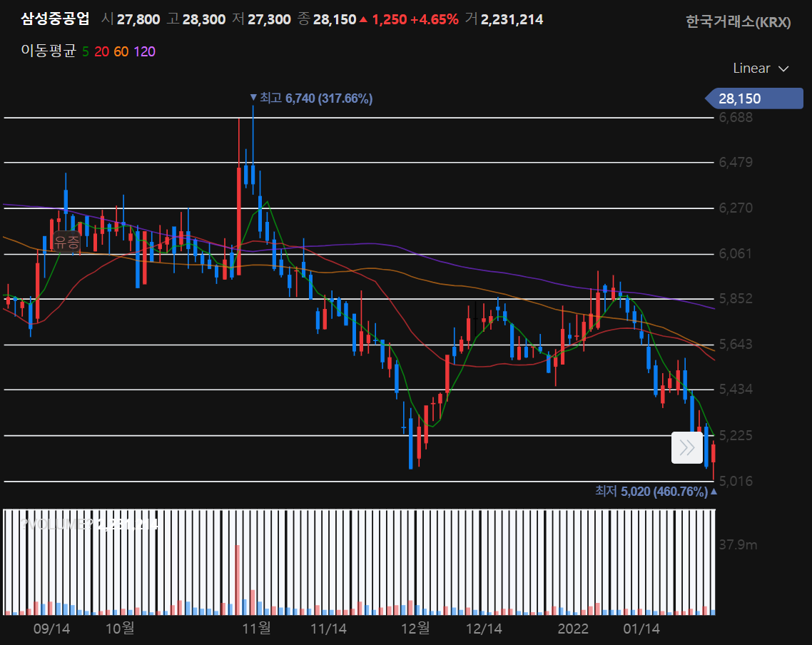812x645 pixels.
Task: Click the chevron beside Linear
Action: tap(783, 68)
